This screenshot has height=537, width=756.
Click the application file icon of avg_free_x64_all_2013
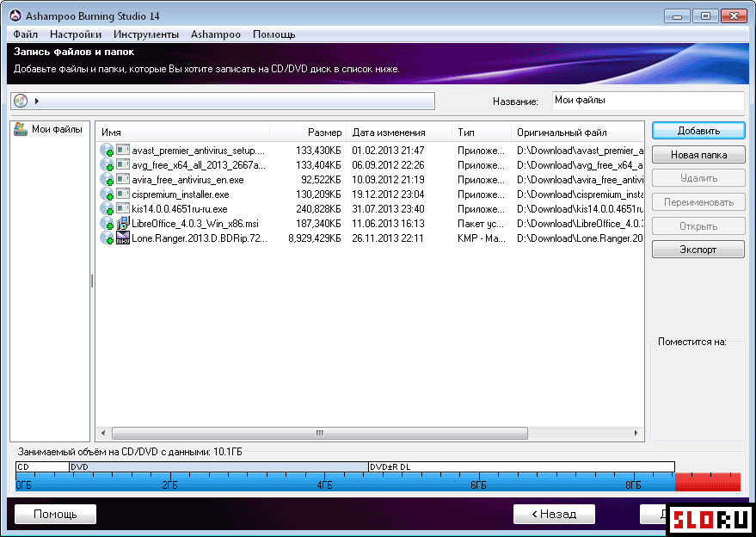123,164
